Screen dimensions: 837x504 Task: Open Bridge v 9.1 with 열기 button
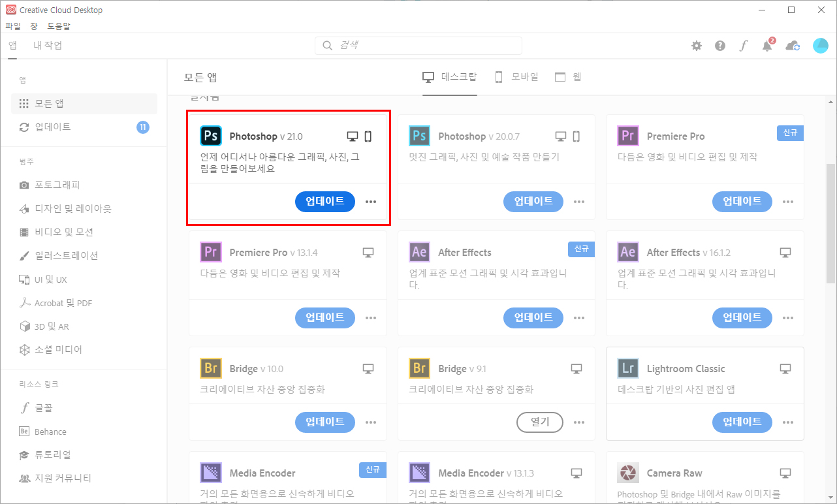pyautogui.click(x=540, y=422)
